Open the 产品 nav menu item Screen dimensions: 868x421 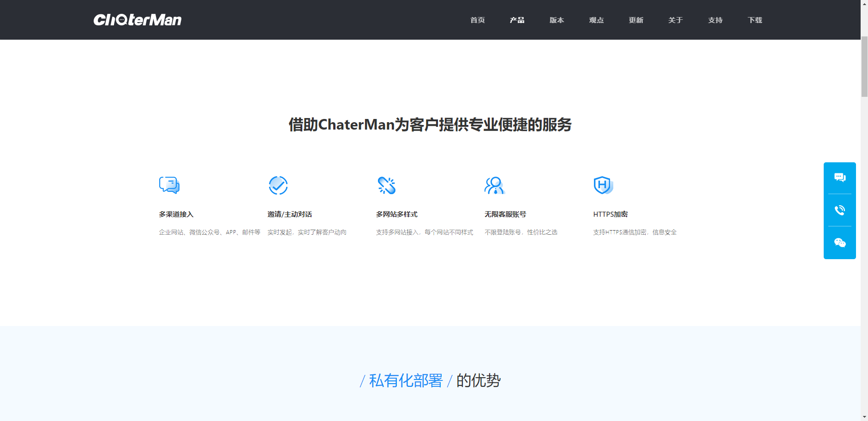pos(517,20)
